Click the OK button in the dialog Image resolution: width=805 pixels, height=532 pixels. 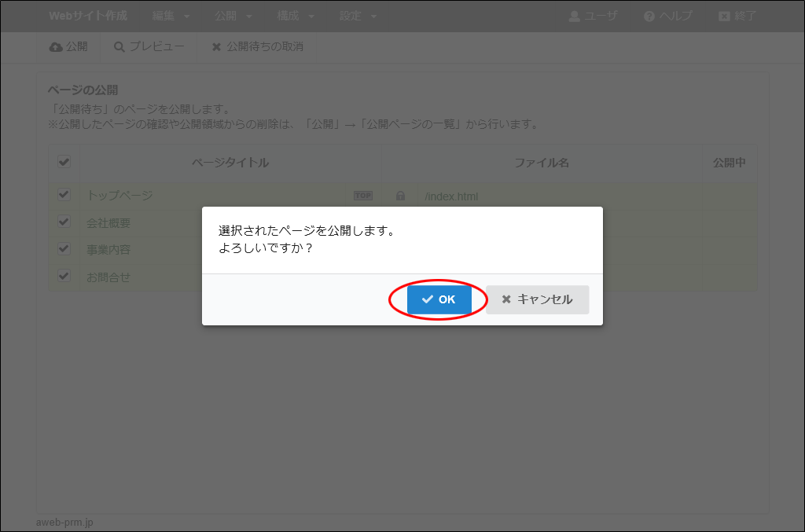coord(439,299)
